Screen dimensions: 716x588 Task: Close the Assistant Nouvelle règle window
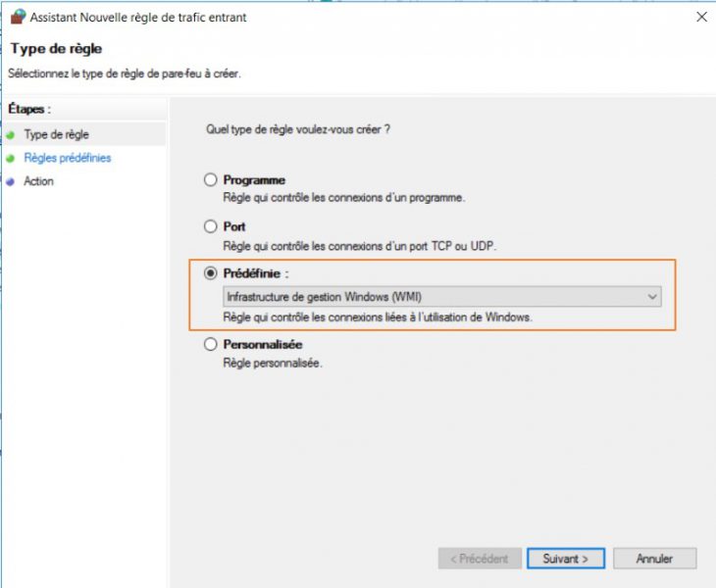pos(700,17)
